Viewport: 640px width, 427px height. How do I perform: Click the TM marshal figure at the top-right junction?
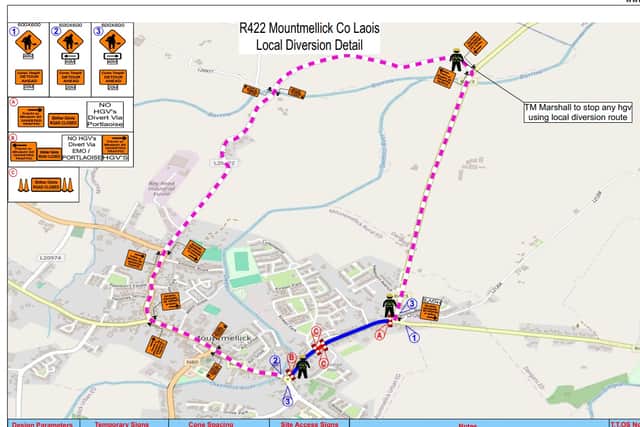pyautogui.click(x=456, y=60)
